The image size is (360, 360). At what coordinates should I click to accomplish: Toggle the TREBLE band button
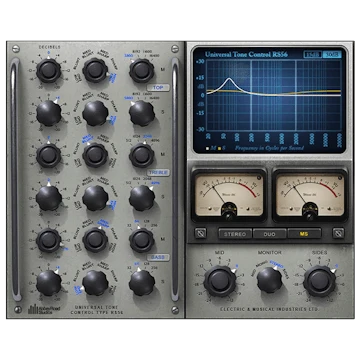coord(158,173)
